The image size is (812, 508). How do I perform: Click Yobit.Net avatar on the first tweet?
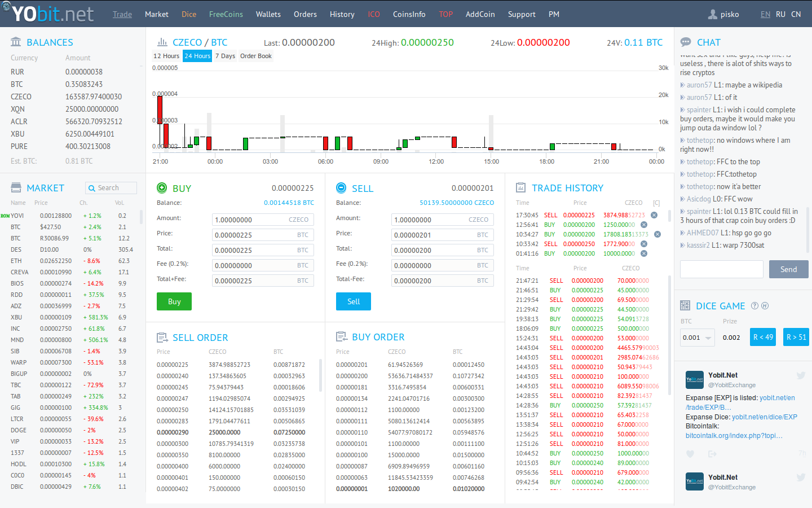[695, 380]
